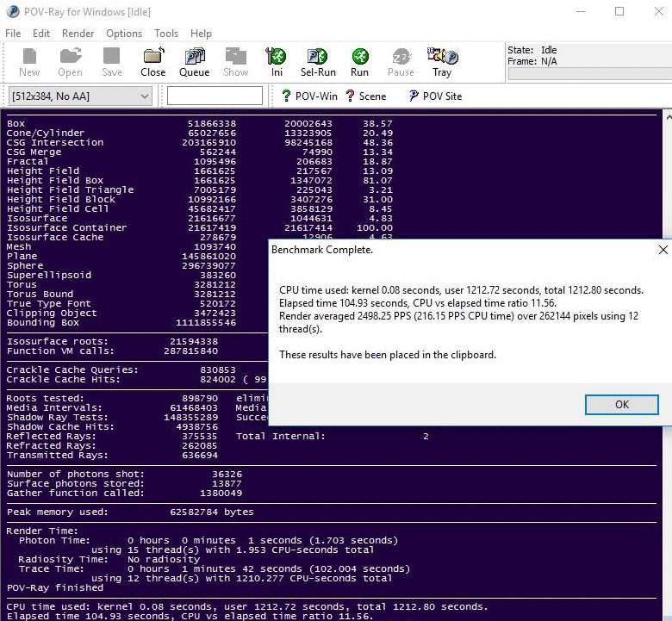The image size is (672, 621).
Task: Click 'Frame: N/A' status text
Action: click(532, 61)
